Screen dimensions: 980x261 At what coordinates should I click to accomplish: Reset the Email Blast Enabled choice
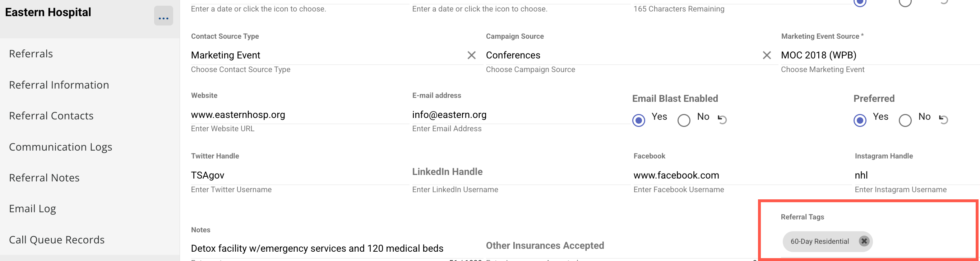722,120
